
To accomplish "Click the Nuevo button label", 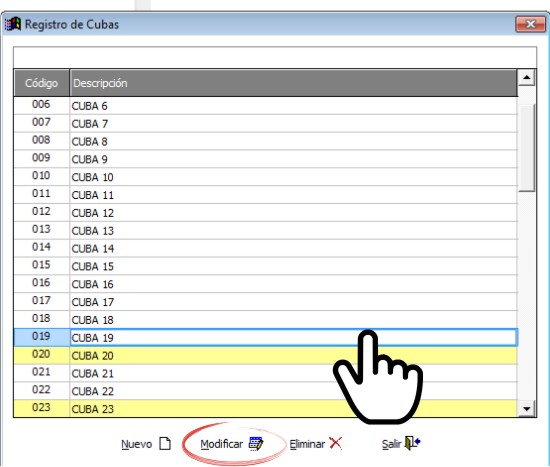I will point(136,444).
